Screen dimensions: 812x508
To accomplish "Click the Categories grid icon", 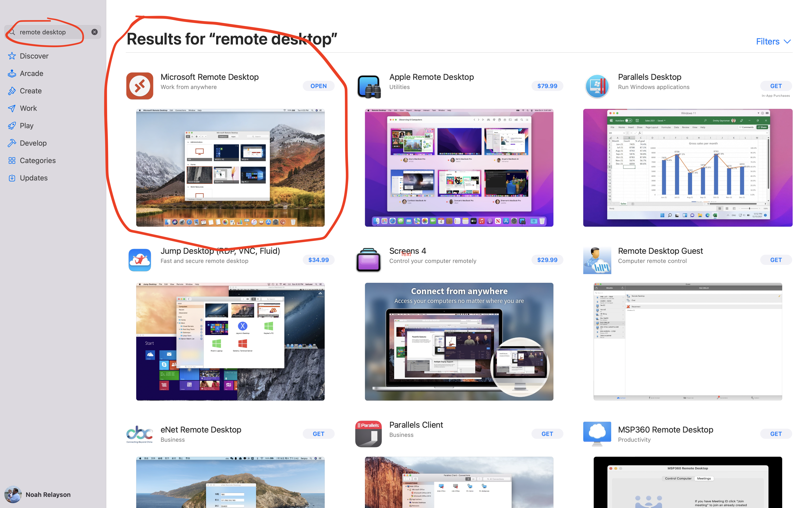I will 12,161.
